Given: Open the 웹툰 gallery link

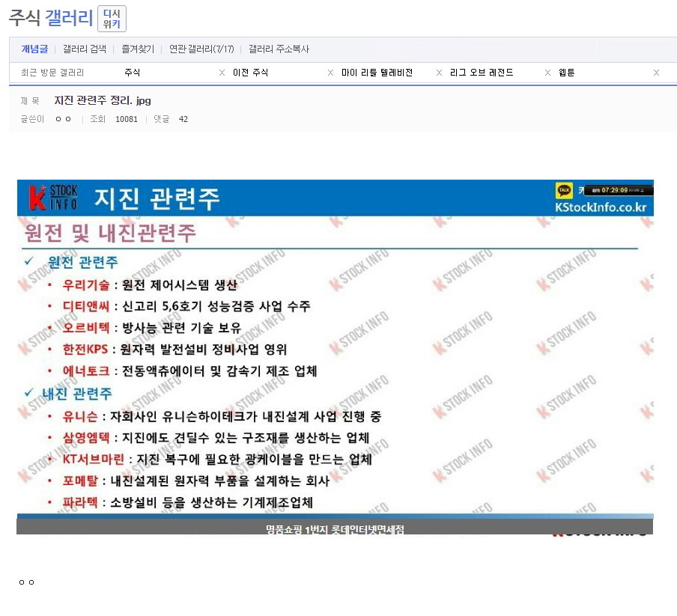Looking at the screenshot, I should click(566, 73).
